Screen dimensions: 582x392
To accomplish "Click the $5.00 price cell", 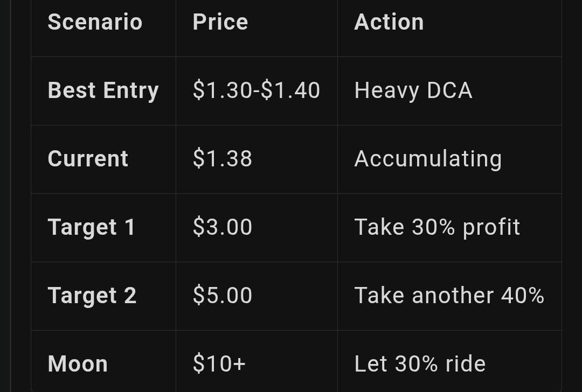I will pyautogui.click(x=223, y=296).
